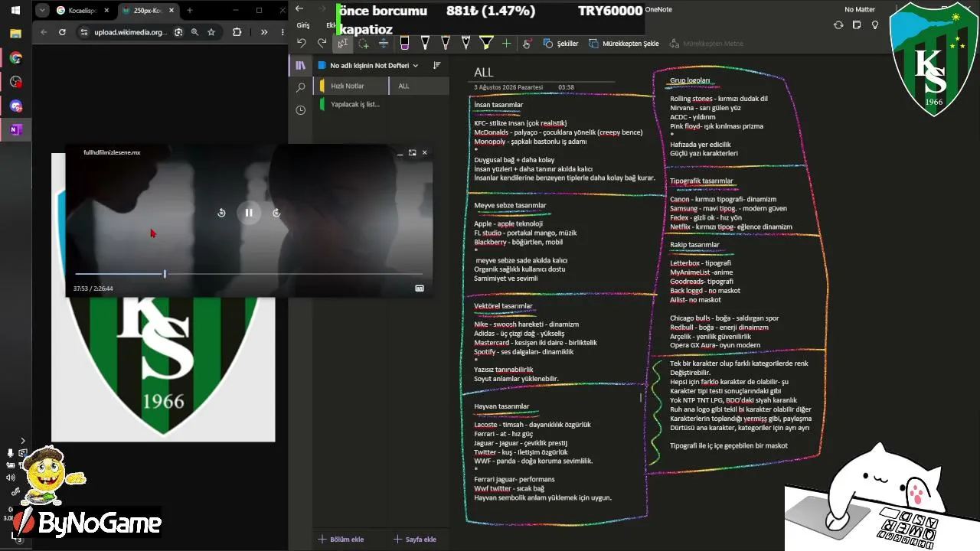The image size is (980, 551).
Task: Pause the video in picture-in-picture player
Action: [x=249, y=213]
